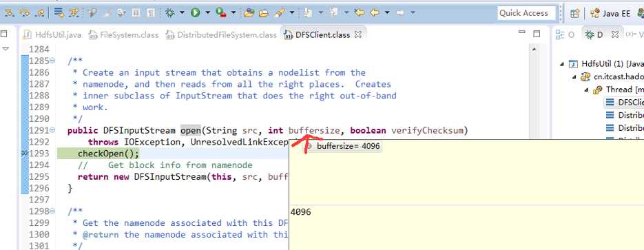Click the green Run button icon
Viewport: 644px width, 250px height.
click(x=195, y=12)
